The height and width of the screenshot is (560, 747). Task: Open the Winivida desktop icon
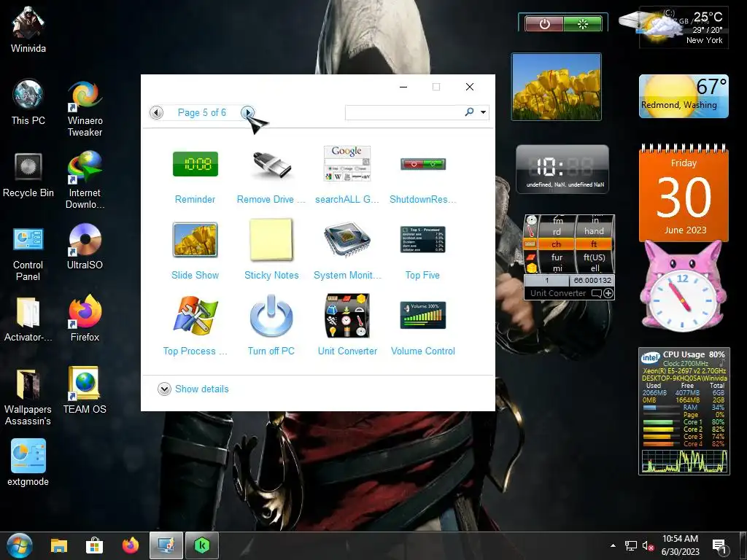[x=28, y=31]
